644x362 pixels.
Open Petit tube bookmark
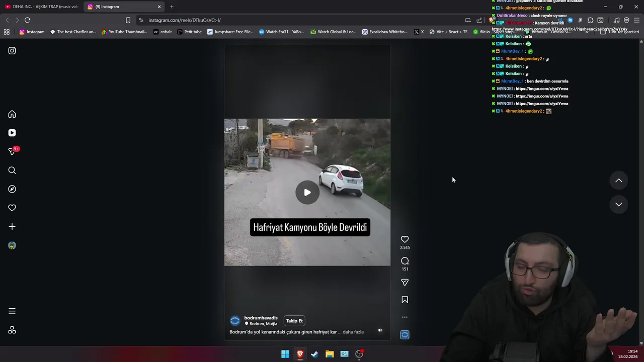tap(189, 32)
